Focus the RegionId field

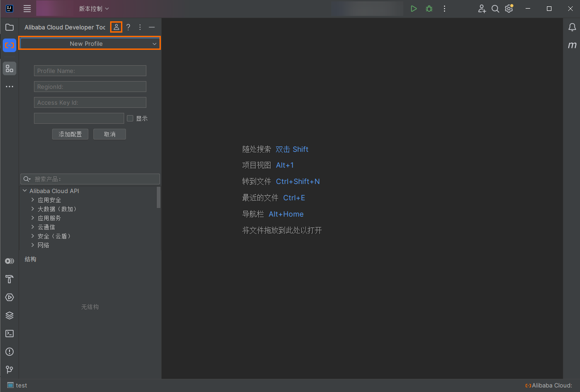[x=90, y=87]
